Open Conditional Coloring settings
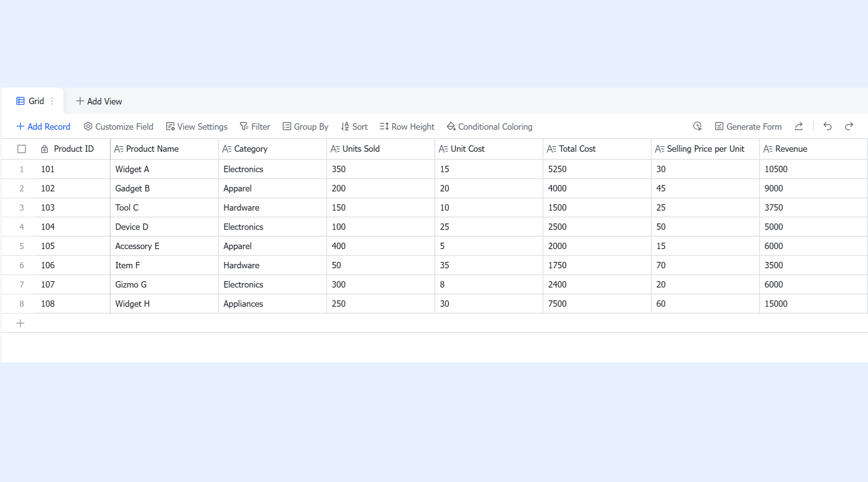 click(x=489, y=127)
